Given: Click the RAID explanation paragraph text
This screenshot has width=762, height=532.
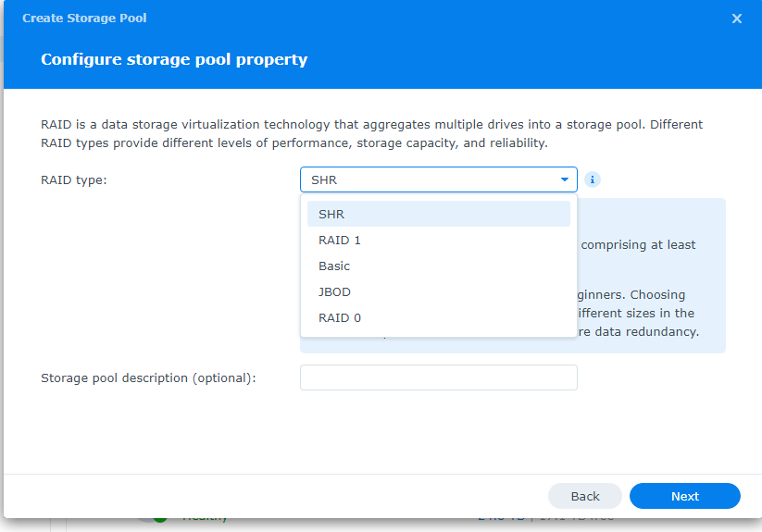Looking at the screenshot, I should (x=372, y=133).
